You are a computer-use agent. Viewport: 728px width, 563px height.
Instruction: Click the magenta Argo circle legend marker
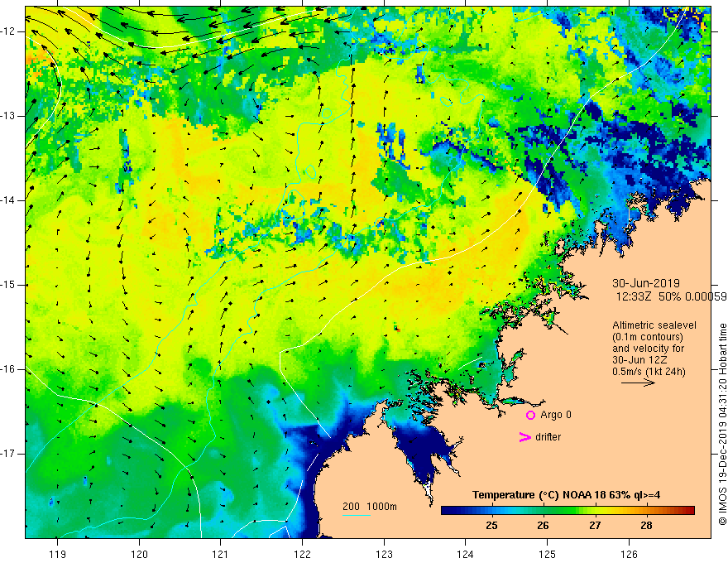[530, 416]
